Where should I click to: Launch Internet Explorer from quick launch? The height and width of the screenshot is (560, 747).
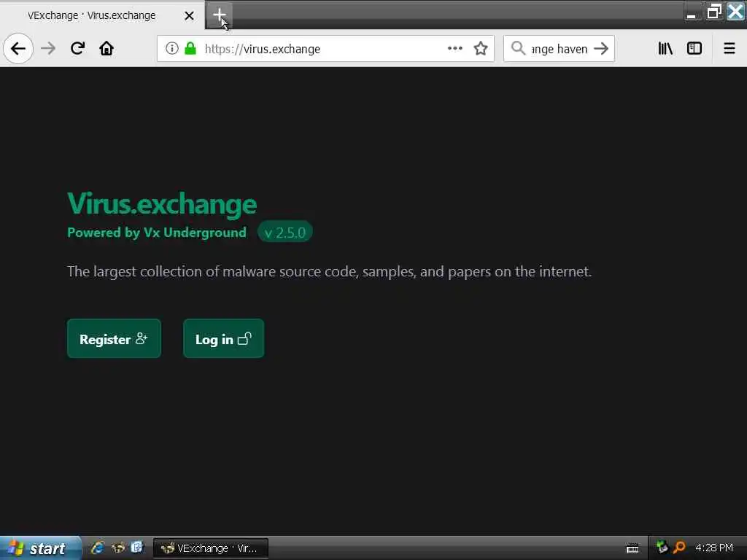coord(98,548)
